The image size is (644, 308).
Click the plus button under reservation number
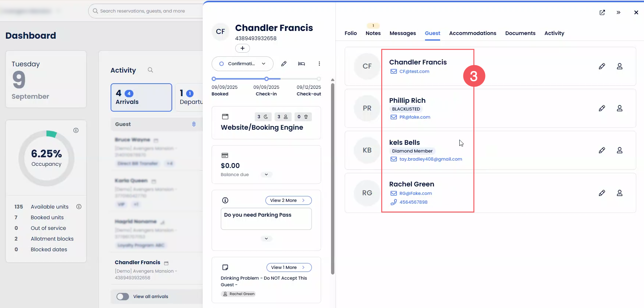coord(243,48)
